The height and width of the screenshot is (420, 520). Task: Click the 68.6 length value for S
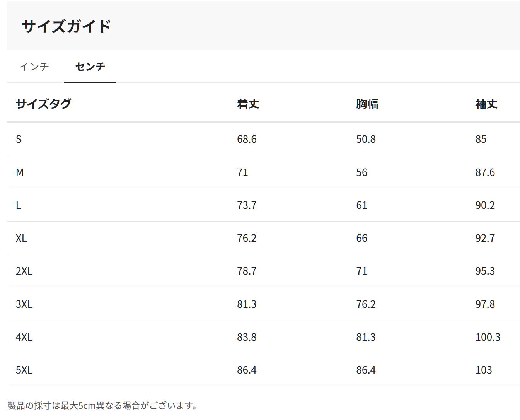(x=247, y=139)
